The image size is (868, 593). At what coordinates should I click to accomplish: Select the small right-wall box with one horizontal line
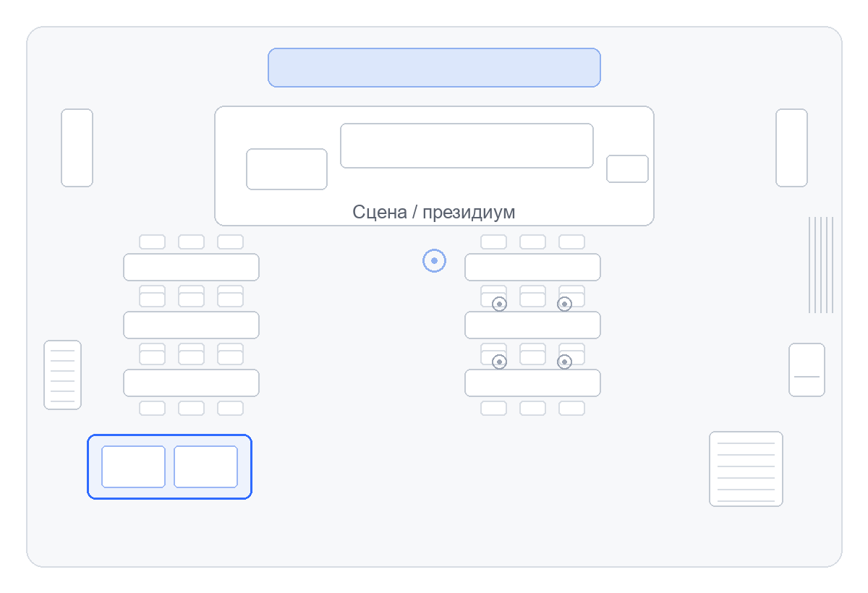point(807,370)
